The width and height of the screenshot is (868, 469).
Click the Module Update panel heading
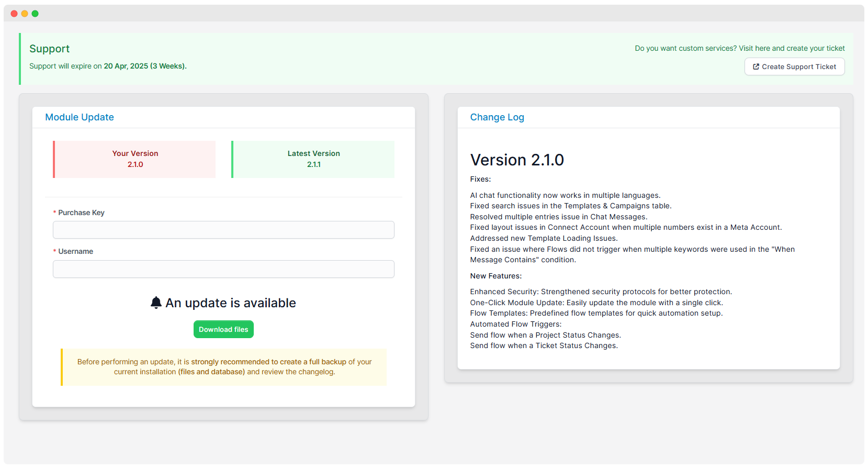coord(80,117)
